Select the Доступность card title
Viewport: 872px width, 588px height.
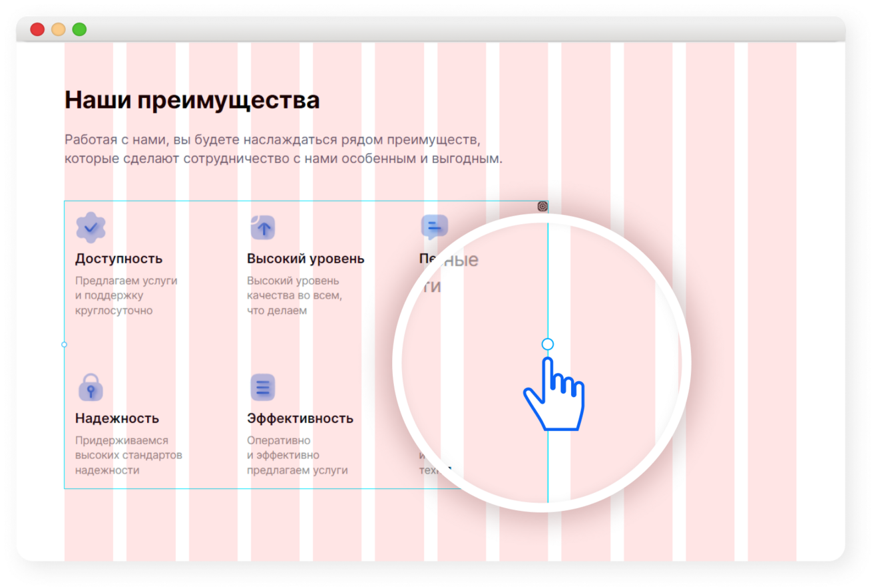118,259
